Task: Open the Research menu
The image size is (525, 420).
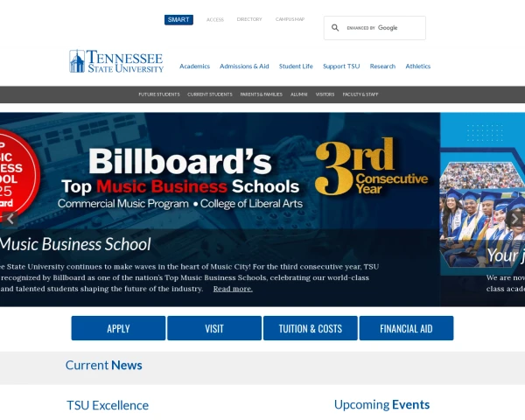Action: (x=382, y=66)
